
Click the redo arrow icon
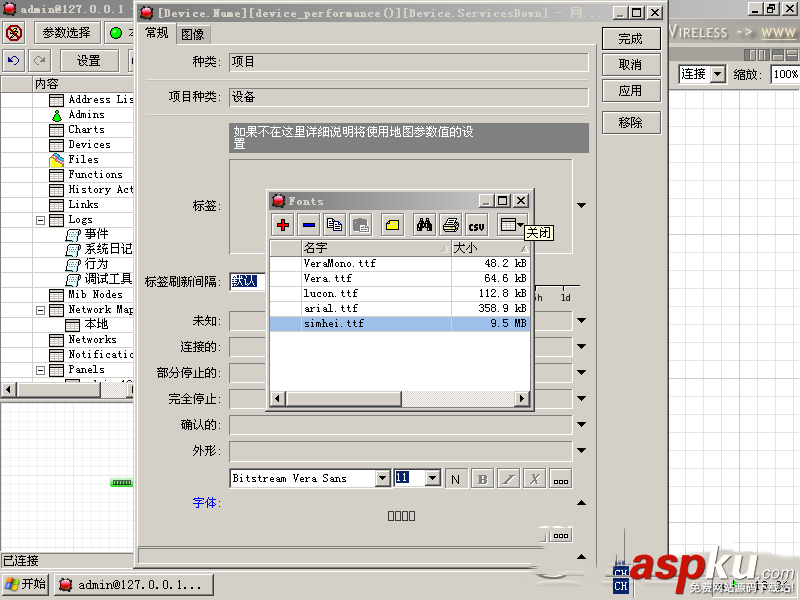point(39,61)
